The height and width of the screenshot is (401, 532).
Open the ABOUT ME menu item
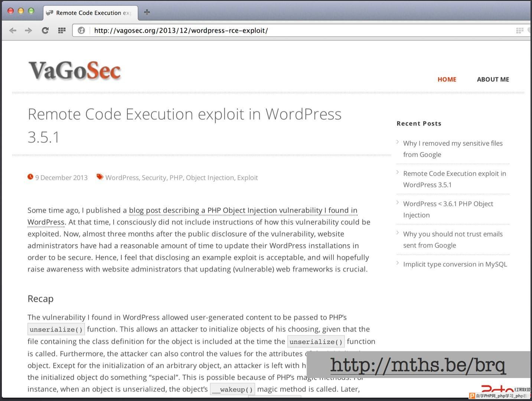[493, 79]
